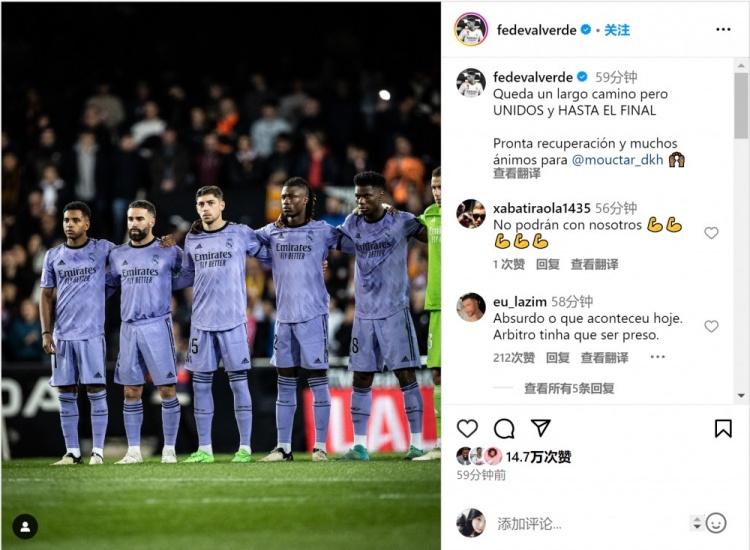The height and width of the screenshot is (550, 750).
Task: Open more options on eu_lazim's comment
Action: pyautogui.click(x=658, y=357)
